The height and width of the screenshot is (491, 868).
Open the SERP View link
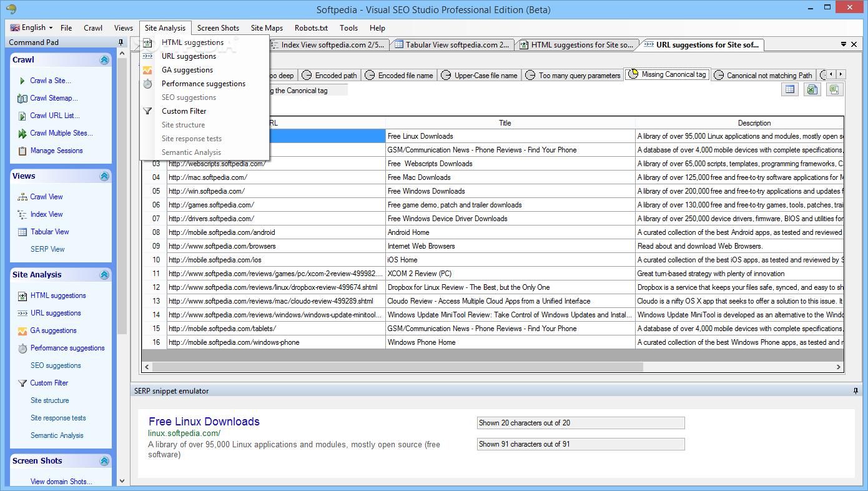(47, 249)
